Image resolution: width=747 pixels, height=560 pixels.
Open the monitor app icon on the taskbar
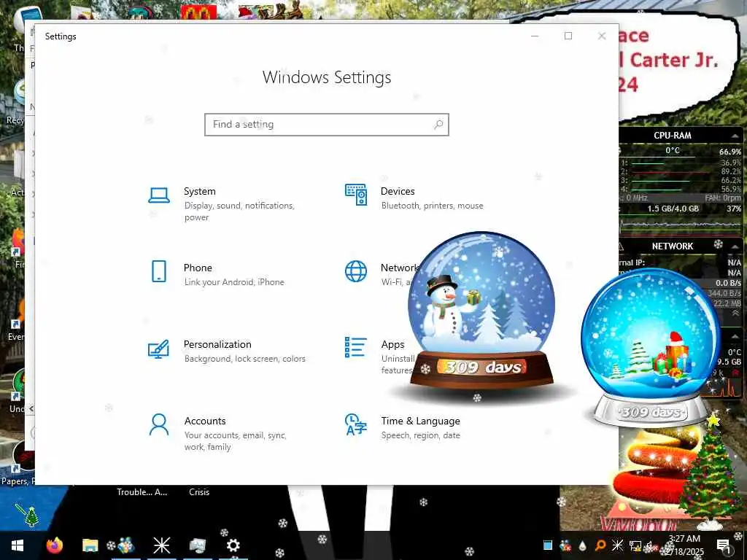tap(197, 545)
